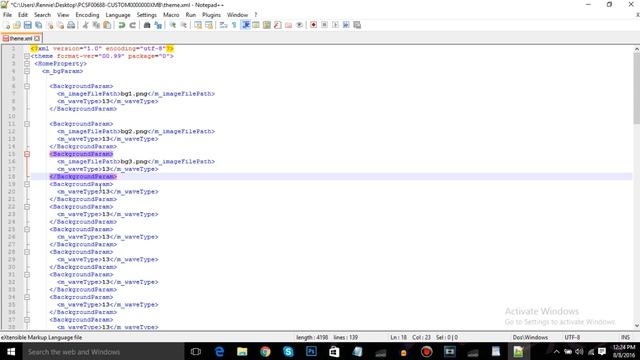The height and width of the screenshot is (360, 640).
Task: Click the Close All toolbar icon
Action: 60,25
